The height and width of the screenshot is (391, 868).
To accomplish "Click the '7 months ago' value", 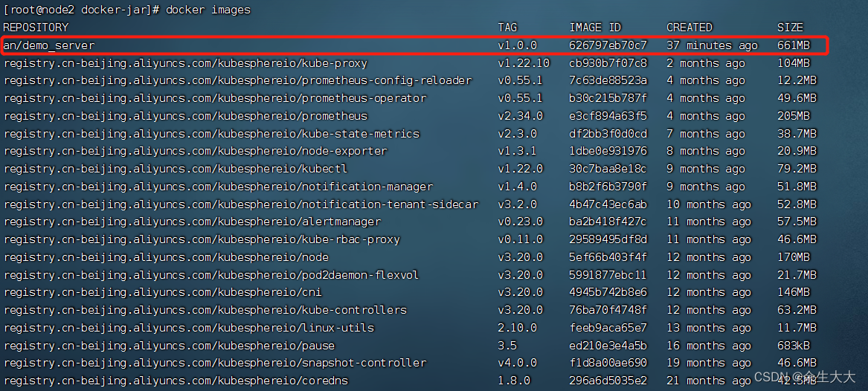I will [706, 134].
